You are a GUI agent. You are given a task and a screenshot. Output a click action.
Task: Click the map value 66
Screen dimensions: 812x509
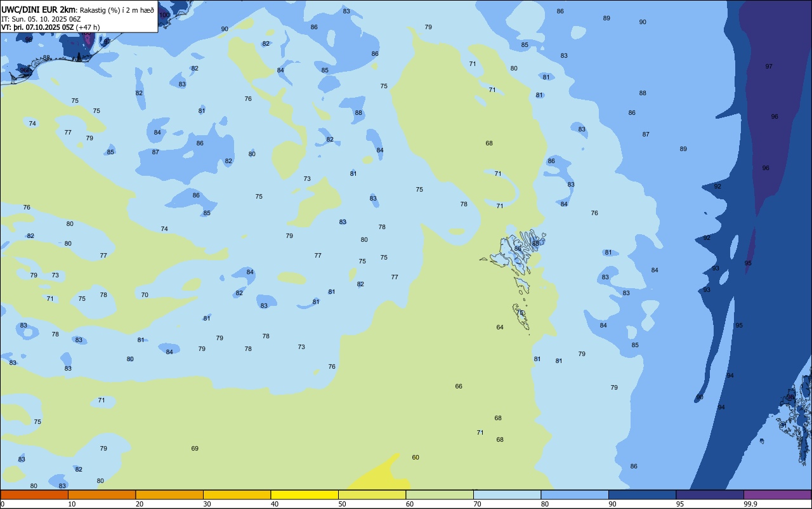pyautogui.click(x=459, y=386)
